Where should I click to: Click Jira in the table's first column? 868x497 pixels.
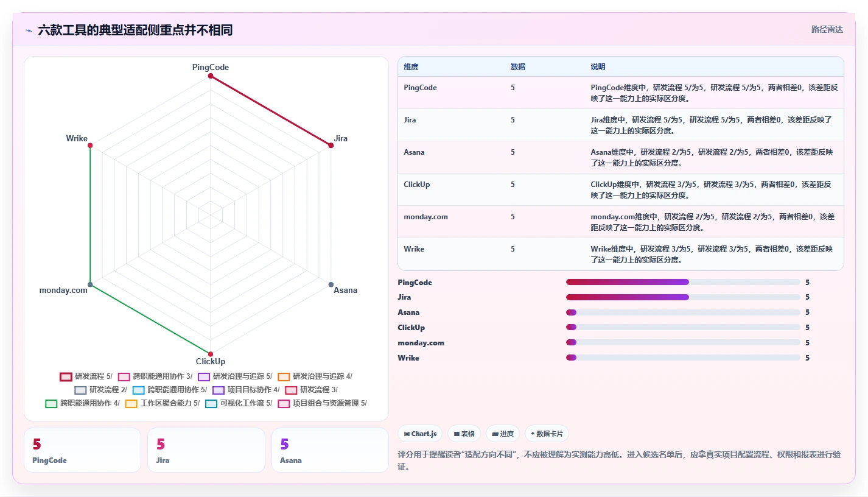tap(410, 120)
